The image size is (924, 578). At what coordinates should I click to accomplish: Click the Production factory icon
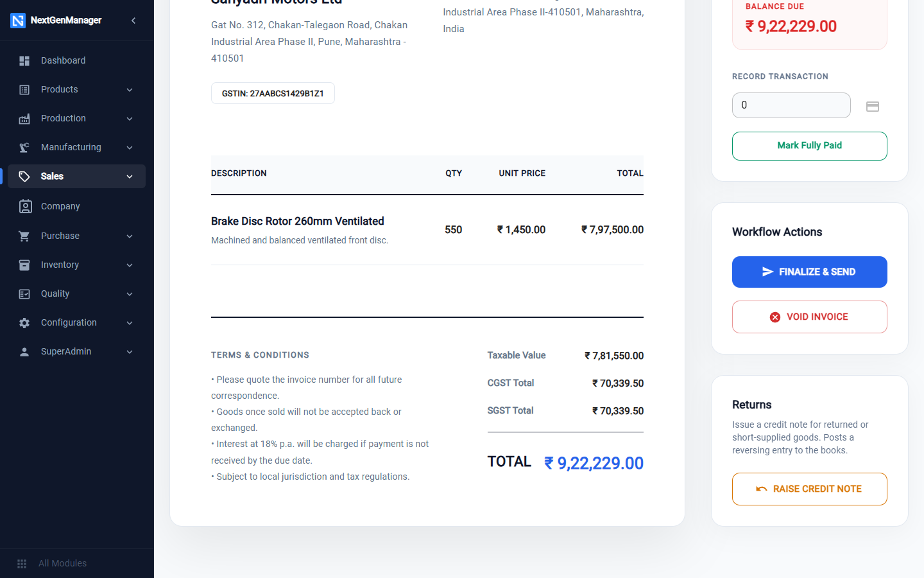(x=24, y=118)
